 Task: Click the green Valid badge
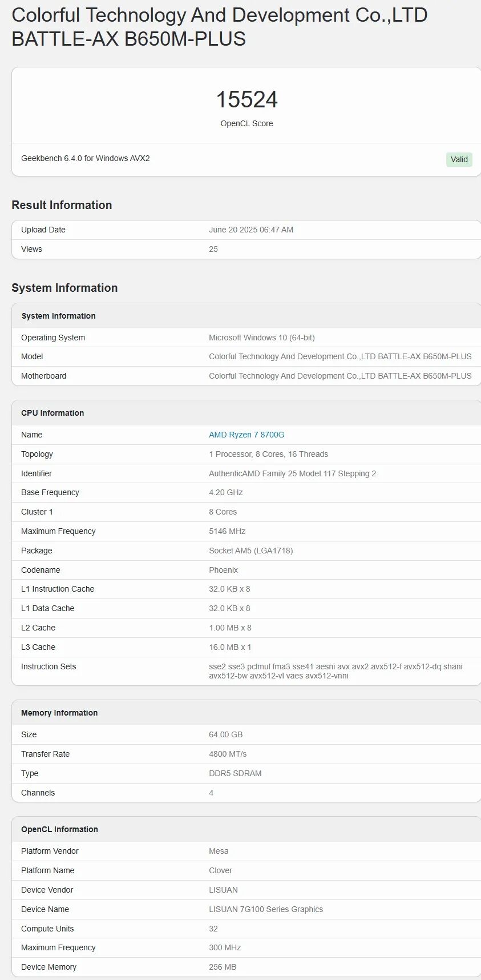pos(459,159)
